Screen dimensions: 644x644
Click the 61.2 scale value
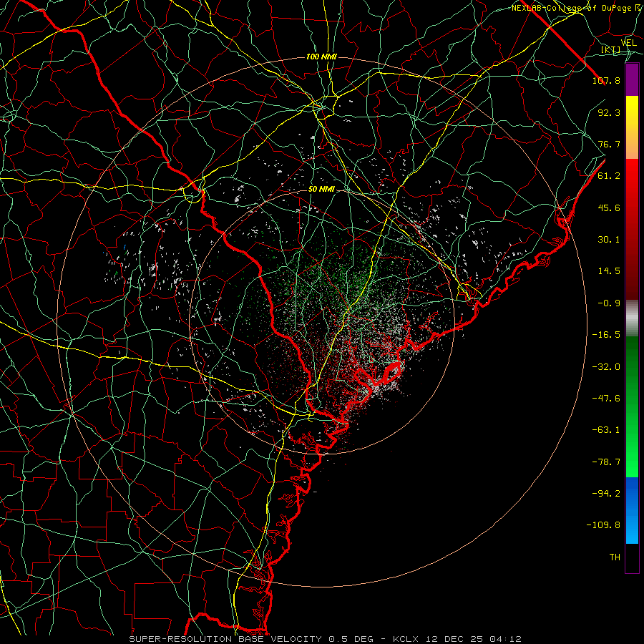click(x=609, y=176)
